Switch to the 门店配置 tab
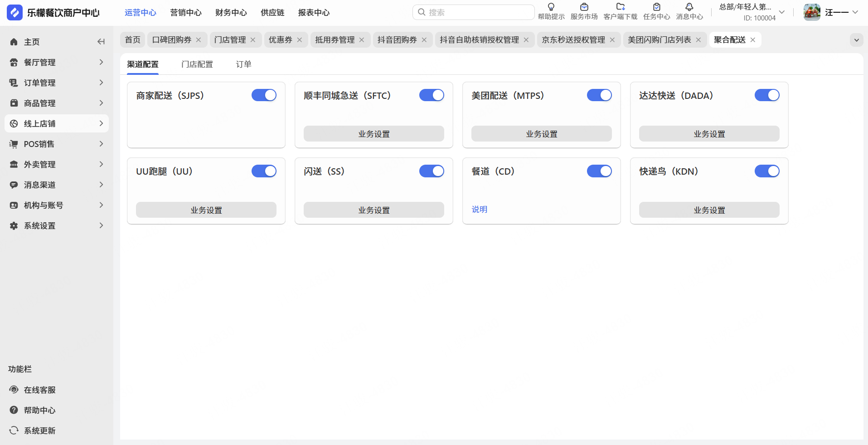868x445 pixels. click(x=197, y=64)
